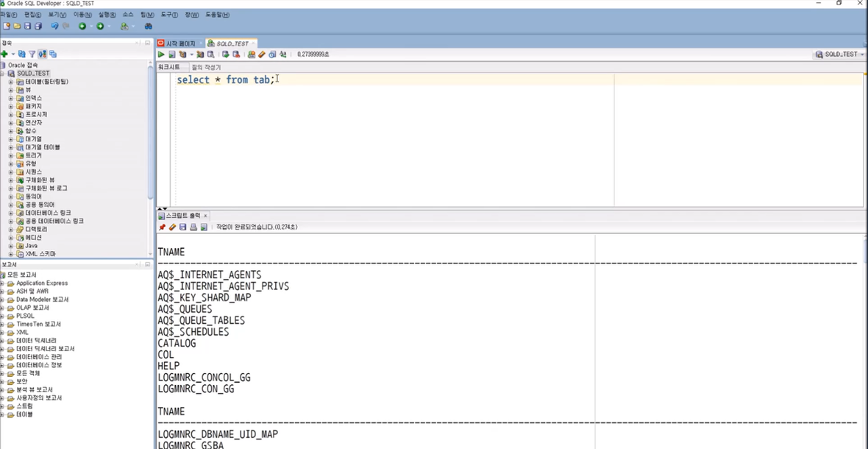868x449 pixels.
Task: Select the SQLD_TEST connection in the tree
Action: pyautogui.click(x=33, y=73)
